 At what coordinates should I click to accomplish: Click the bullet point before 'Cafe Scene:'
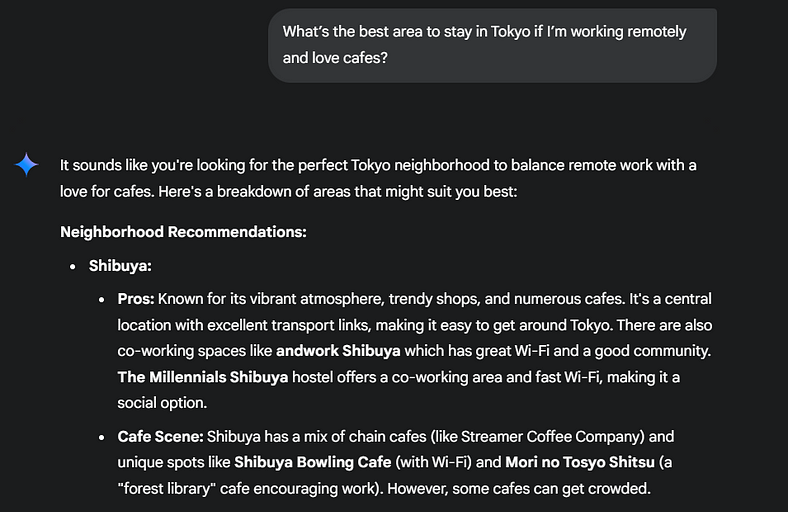point(102,438)
